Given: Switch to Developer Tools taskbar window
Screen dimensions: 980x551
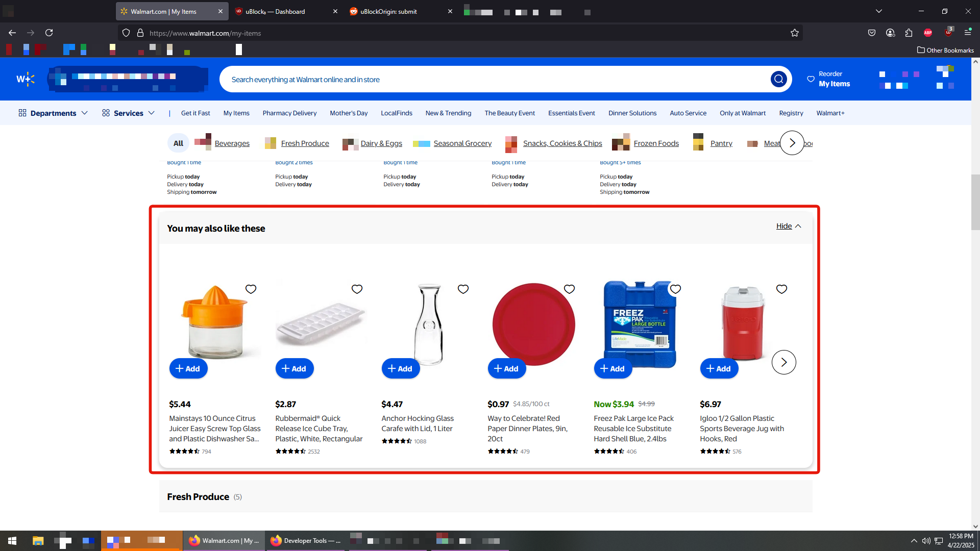Looking at the screenshot, I should tap(306, 541).
